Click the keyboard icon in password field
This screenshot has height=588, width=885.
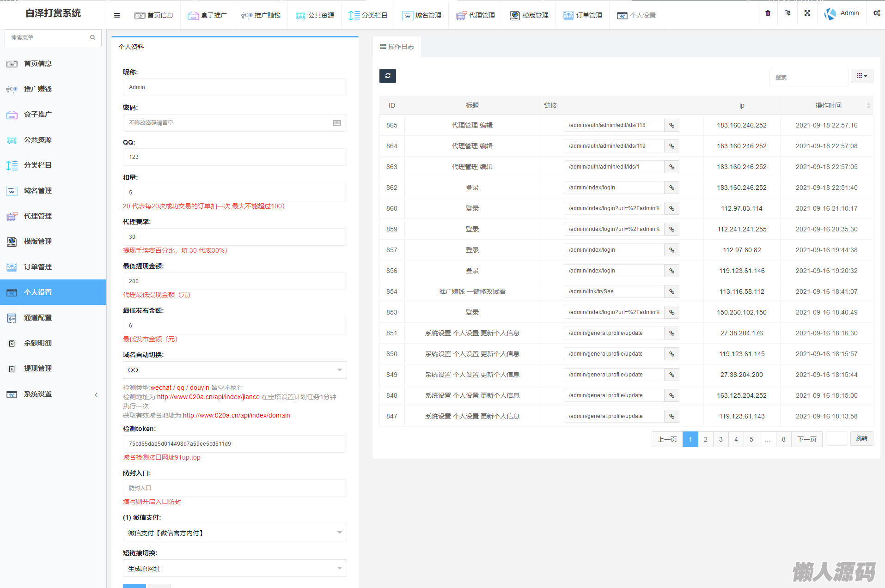click(x=337, y=123)
